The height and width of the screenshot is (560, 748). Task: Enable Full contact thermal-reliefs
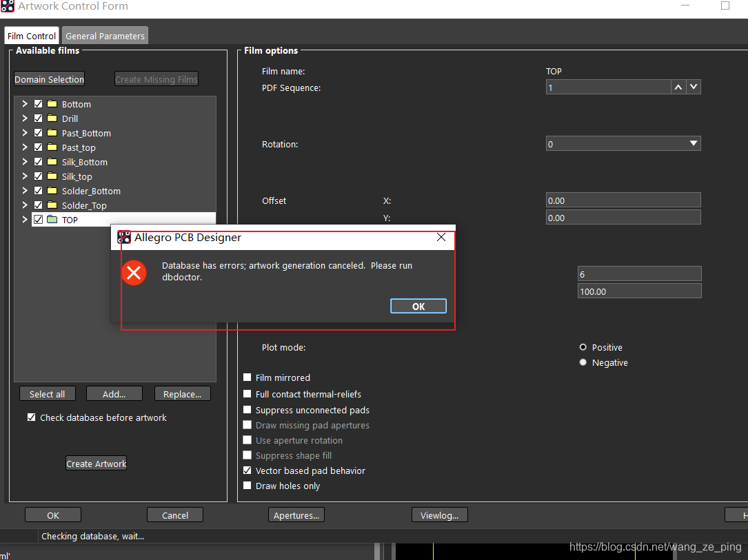[247, 394]
